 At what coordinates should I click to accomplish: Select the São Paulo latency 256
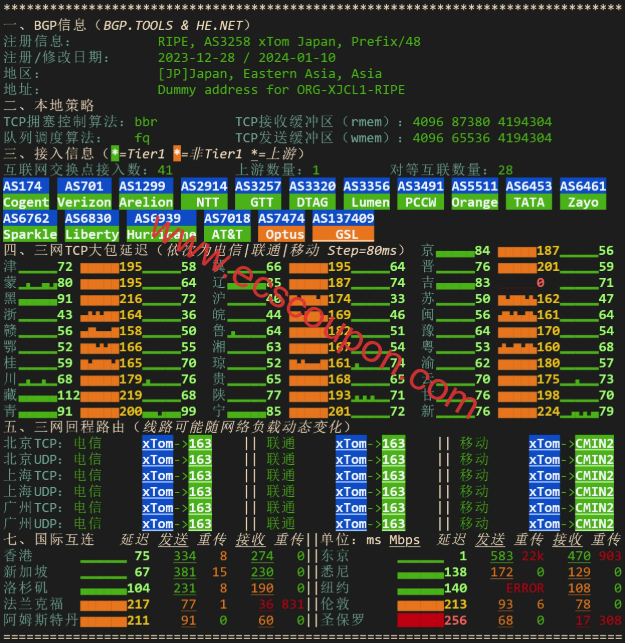(455, 620)
